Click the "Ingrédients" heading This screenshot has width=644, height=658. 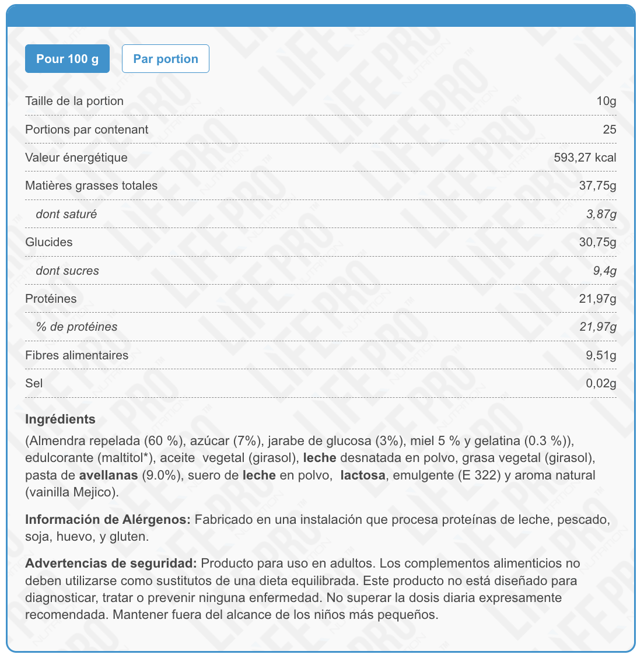pyautogui.click(x=60, y=419)
